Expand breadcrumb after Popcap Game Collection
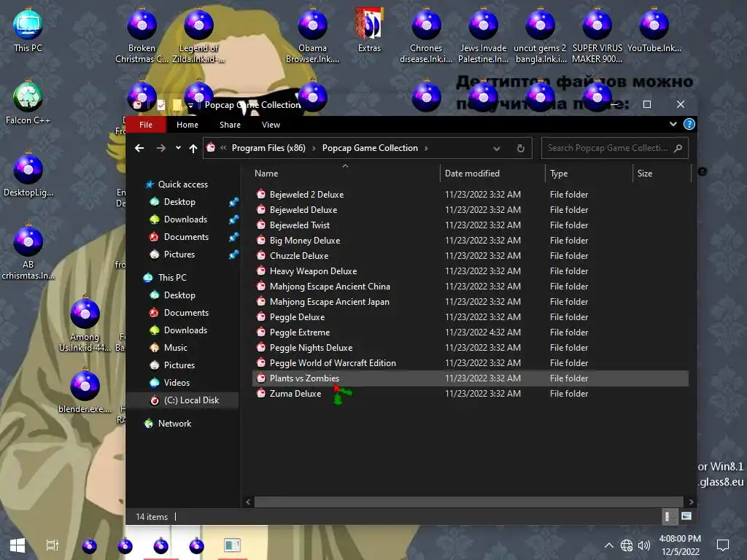Image resolution: width=747 pixels, height=560 pixels. pyautogui.click(x=426, y=148)
